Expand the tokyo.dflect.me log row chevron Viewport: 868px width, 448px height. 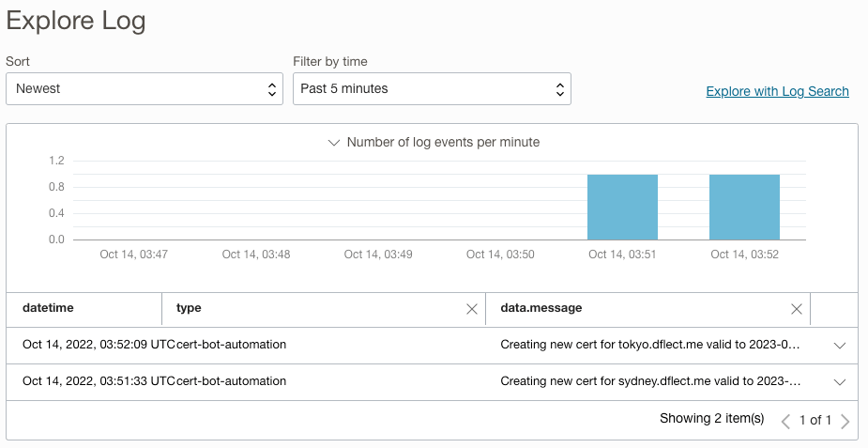click(840, 346)
